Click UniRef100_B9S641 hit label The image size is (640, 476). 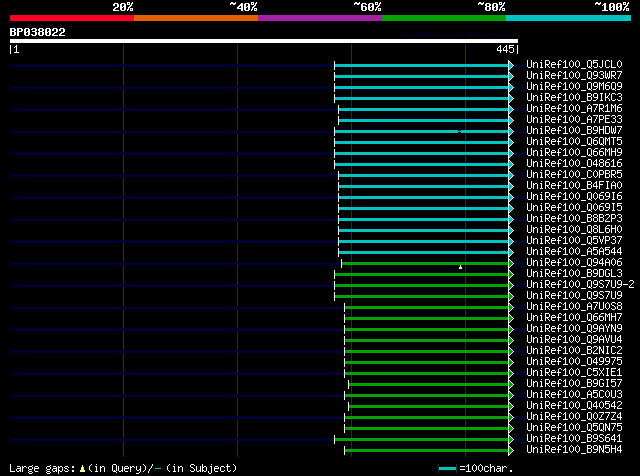click(574, 439)
